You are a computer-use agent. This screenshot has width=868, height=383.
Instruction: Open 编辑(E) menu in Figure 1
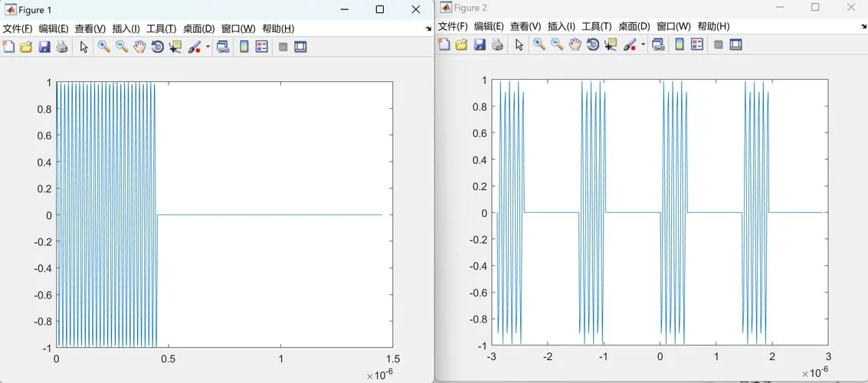click(x=54, y=28)
